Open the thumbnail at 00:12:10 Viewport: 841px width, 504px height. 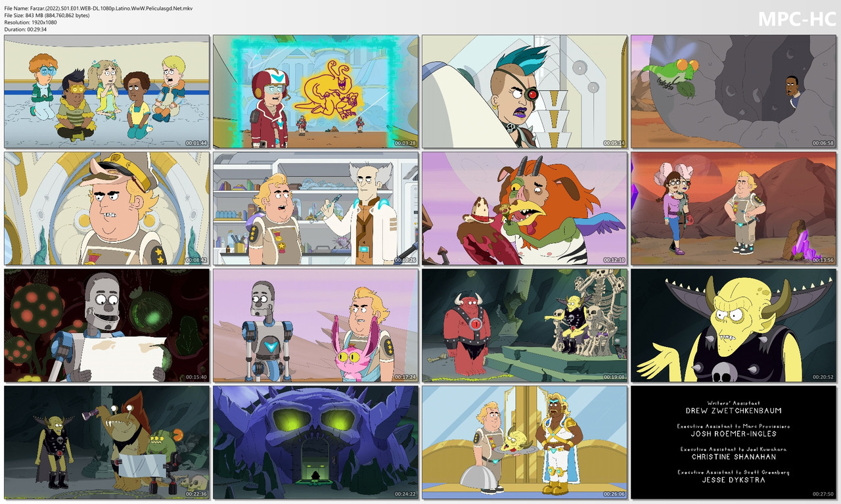(x=524, y=208)
